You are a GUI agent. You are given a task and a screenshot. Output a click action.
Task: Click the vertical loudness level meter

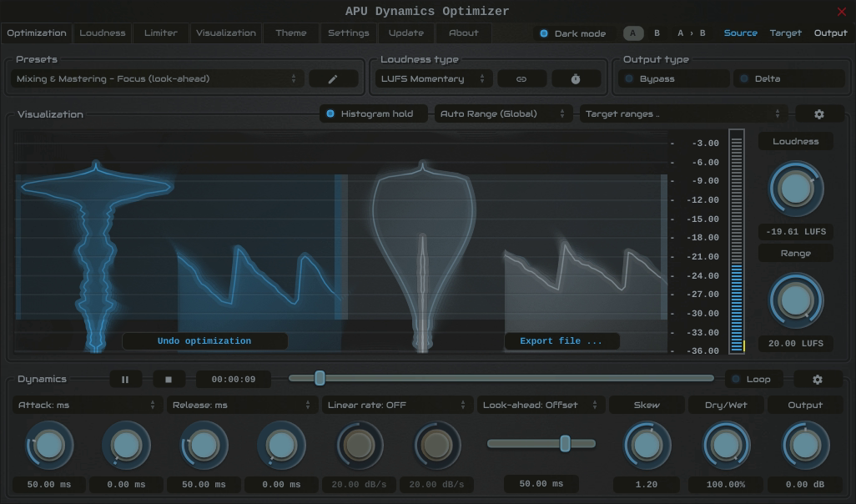pos(737,241)
